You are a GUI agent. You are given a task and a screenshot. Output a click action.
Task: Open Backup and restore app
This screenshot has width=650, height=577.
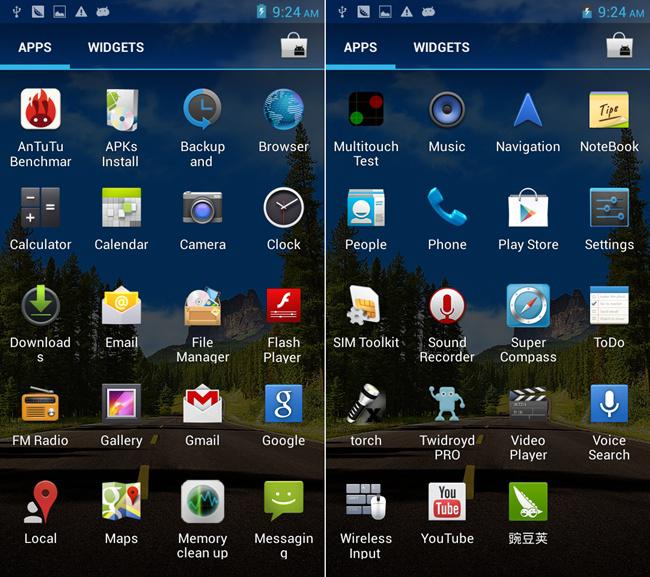(202, 109)
